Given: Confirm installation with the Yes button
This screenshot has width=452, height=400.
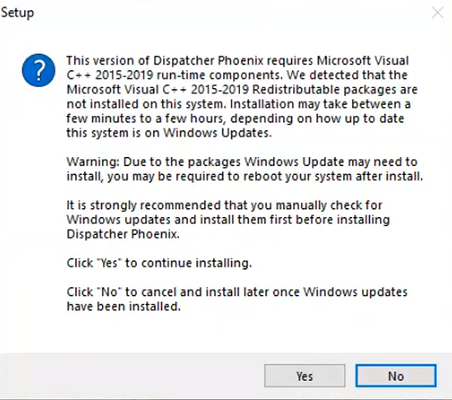Looking at the screenshot, I should [x=305, y=376].
